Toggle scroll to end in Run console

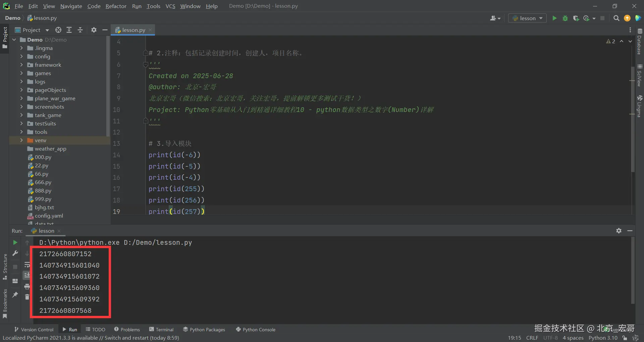[x=27, y=276]
